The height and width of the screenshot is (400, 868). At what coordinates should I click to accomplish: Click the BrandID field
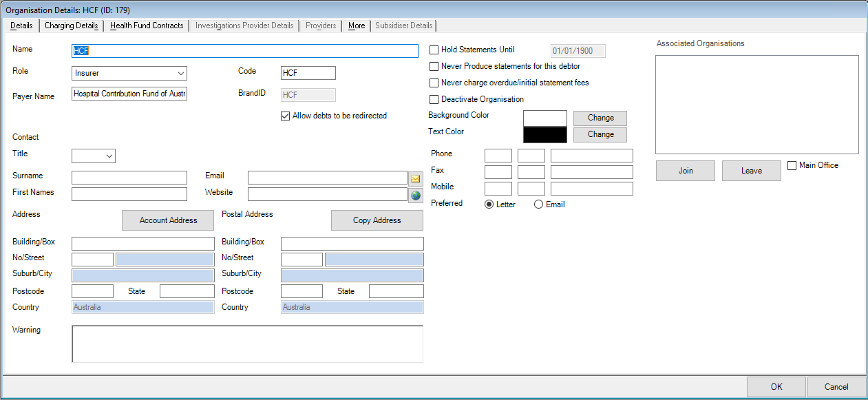pos(308,95)
